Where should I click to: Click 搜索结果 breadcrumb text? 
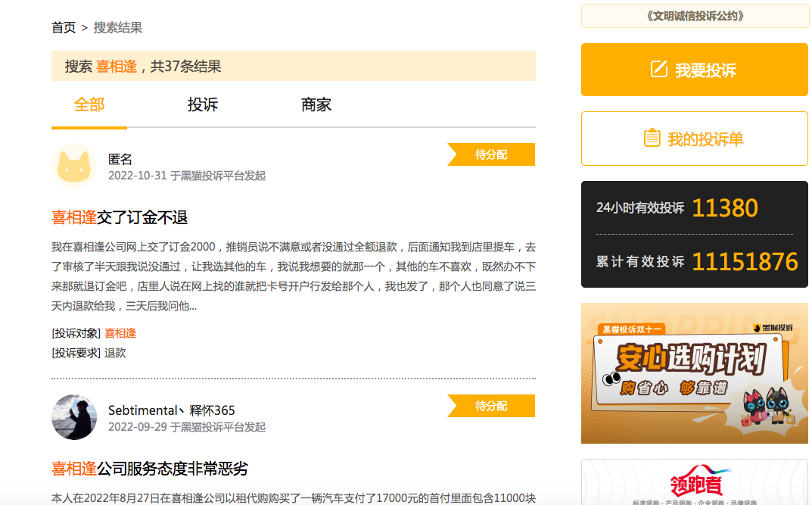point(117,27)
